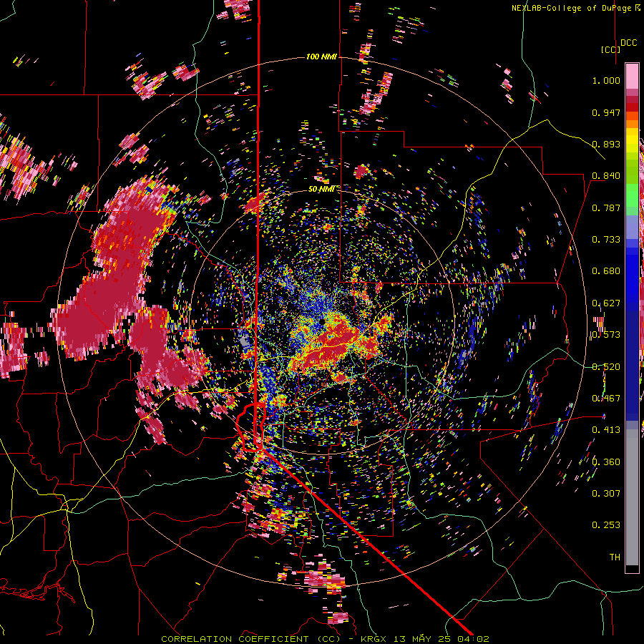This screenshot has height=644, width=644.
Task: Click the Correlation Coefficient KRGX caption
Action: [x=325, y=639]
